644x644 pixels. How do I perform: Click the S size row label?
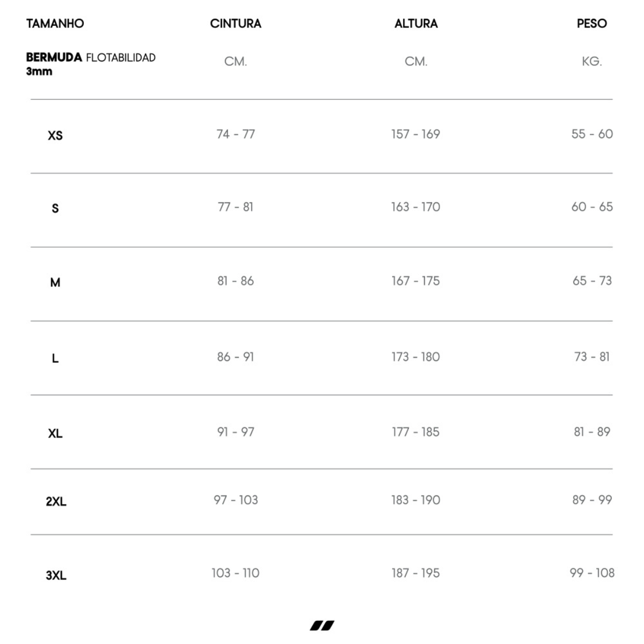tap(55, 208)
